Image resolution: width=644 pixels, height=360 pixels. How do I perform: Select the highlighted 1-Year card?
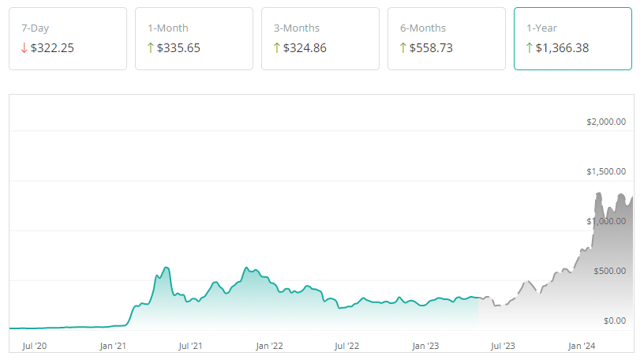(x=573, y=39)
